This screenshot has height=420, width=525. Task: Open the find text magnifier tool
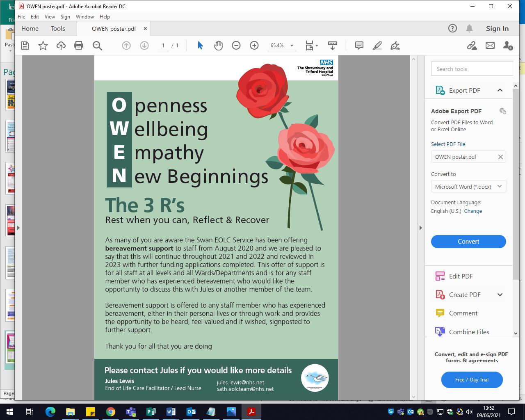97,46
